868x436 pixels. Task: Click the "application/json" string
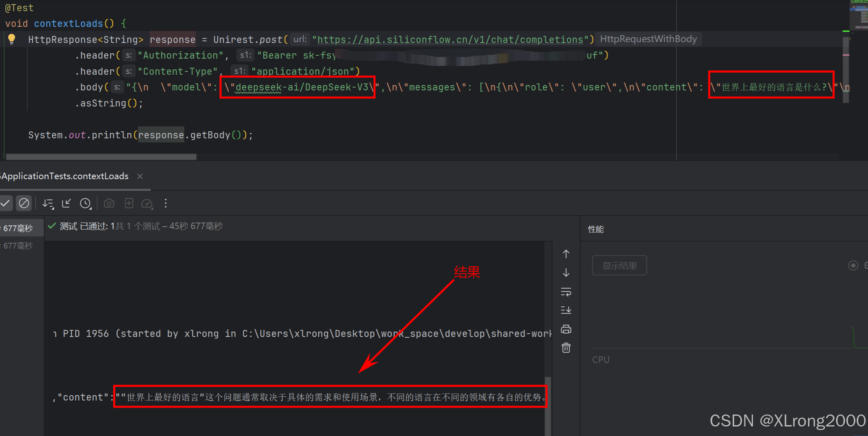point(303,71)
